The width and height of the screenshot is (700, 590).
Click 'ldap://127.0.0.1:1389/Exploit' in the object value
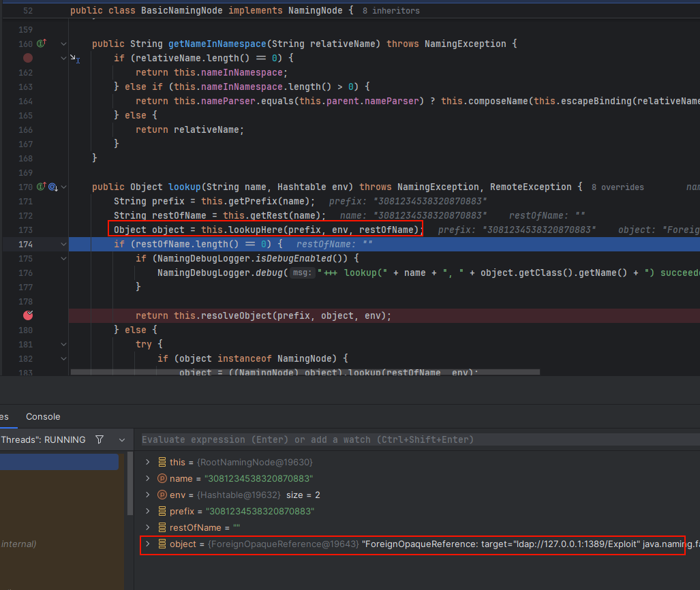[x=575, y=544]
